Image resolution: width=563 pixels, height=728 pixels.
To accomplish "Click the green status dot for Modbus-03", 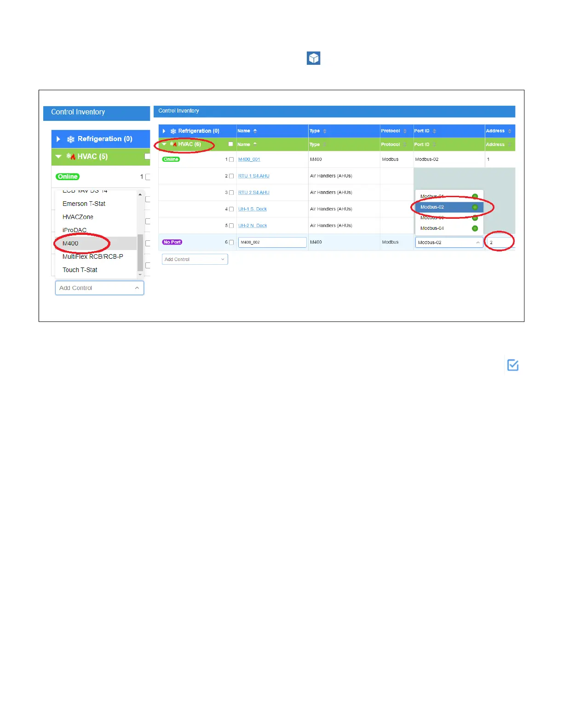I will coord(475,218).
